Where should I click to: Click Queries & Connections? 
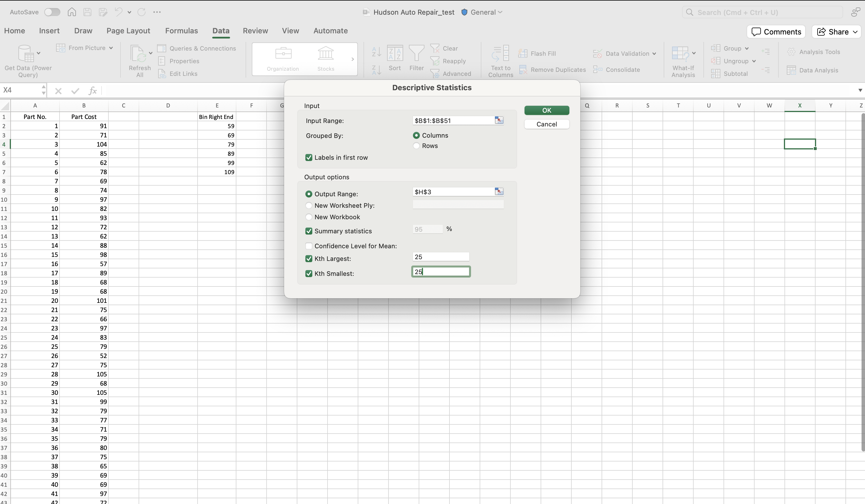tap(197, 48)
